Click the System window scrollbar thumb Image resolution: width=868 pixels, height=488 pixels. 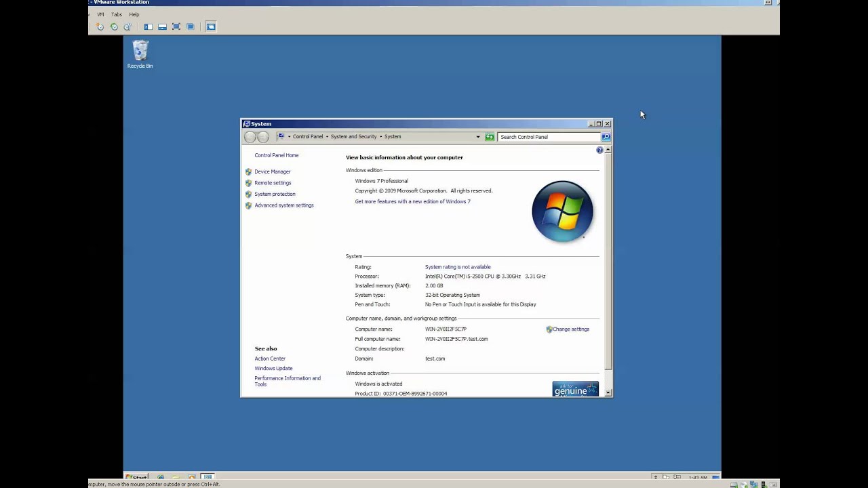click(x=608, y=262)
